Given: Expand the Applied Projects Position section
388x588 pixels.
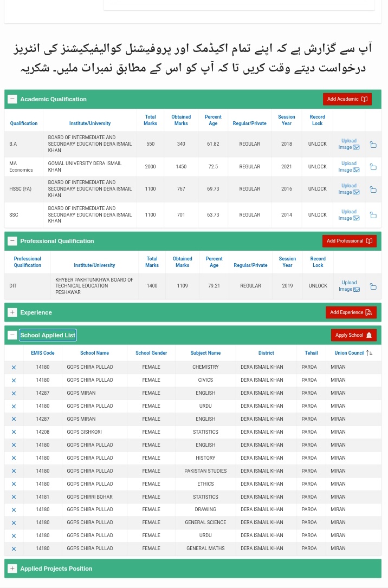Looking at the screenshot, I should point(12,569).
